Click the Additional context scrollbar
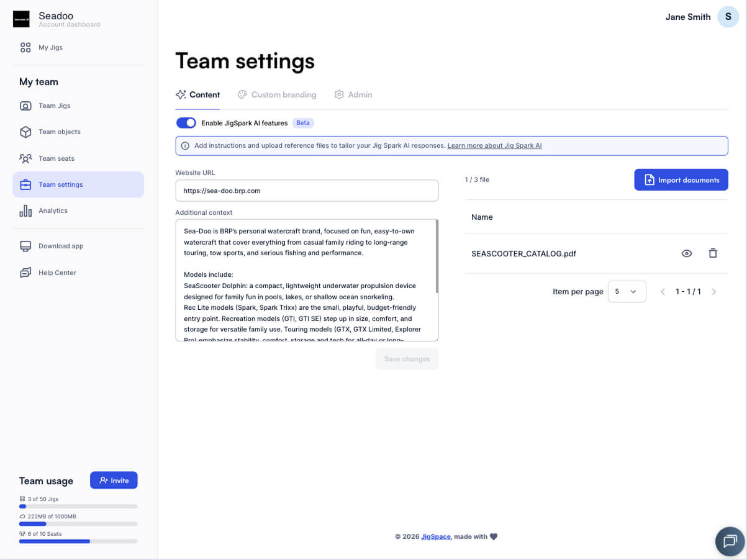This screenshot has width=747, height=560. click(x=437, y=256)
